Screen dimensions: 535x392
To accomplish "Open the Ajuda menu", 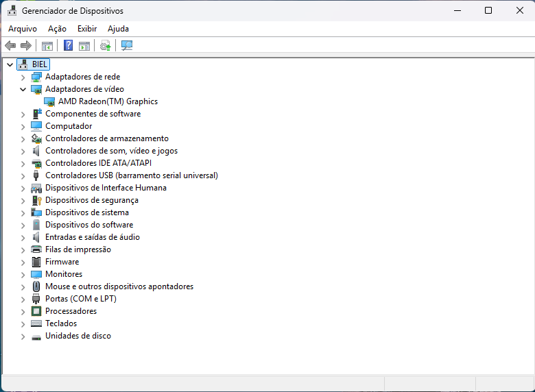I will tap(118, 29).
